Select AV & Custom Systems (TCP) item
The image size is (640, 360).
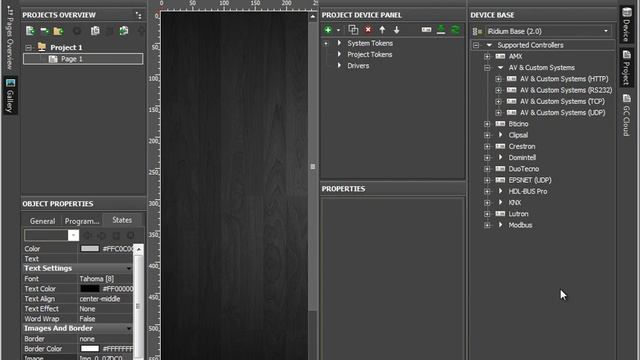562,101
